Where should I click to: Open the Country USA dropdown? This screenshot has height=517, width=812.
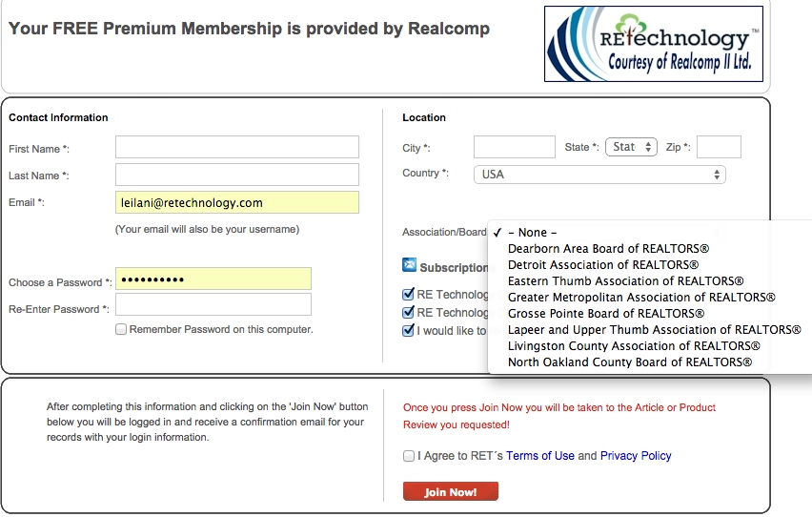[599, 175]
